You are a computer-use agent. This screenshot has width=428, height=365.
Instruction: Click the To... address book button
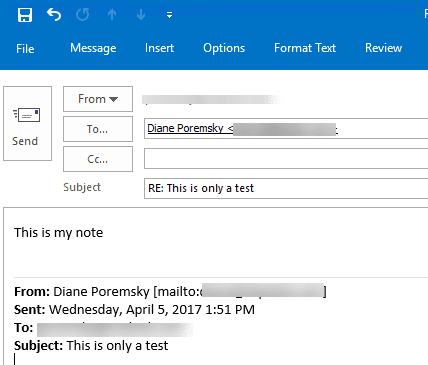[98, 129]
